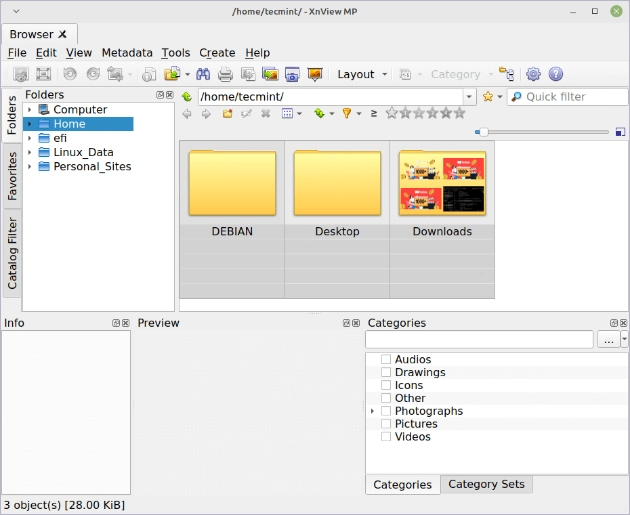Expand the Personal_Sites folder node
Image resolution: width=630 pixels, height=515 pixels.
point(29,166)
